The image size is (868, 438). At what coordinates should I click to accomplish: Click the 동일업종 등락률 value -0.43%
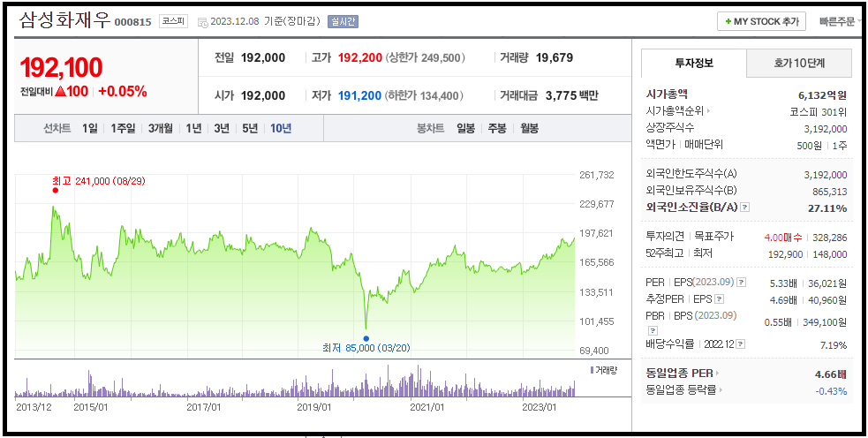point(831,391)
